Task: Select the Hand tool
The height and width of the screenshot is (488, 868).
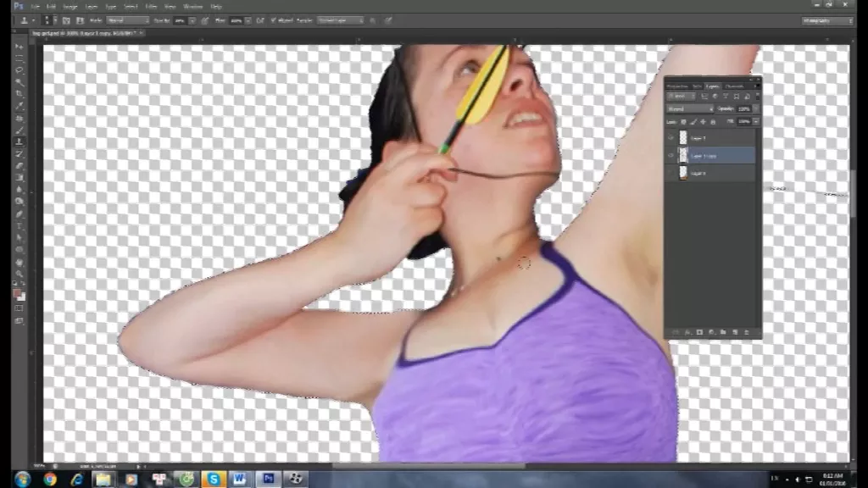Action: (x=19, y=262)
